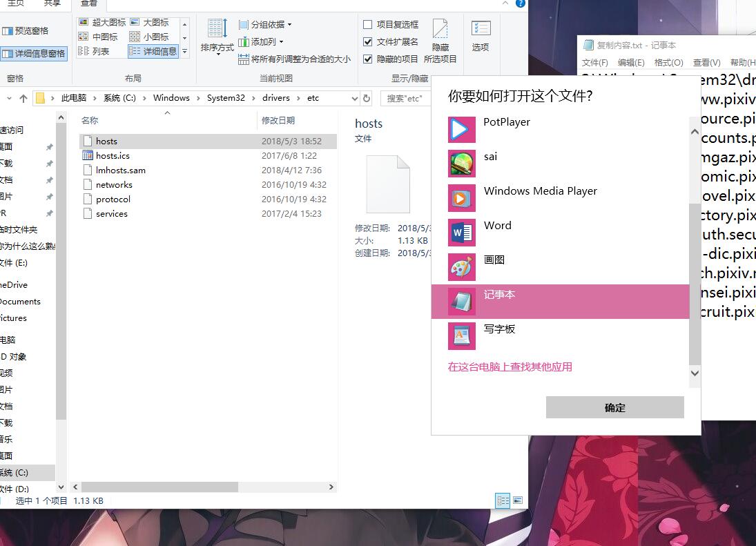The height and width of the screenshot is (546, 756).
Task: Collapse the ribbon with chevron
Action: coord(505,3)
